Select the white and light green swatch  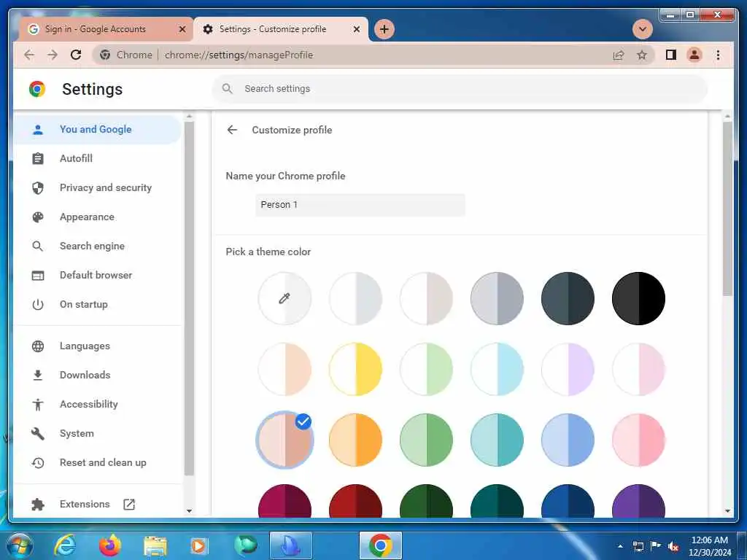(426, 369)
